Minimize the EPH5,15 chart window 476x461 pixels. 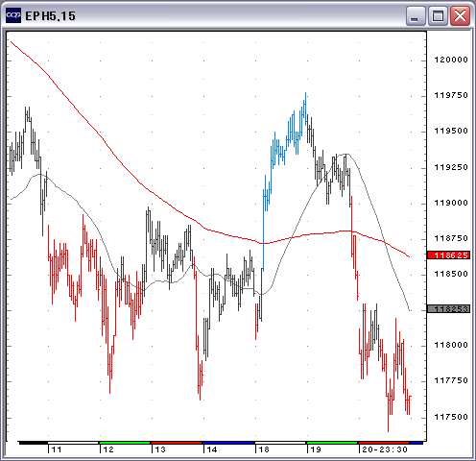416,16
